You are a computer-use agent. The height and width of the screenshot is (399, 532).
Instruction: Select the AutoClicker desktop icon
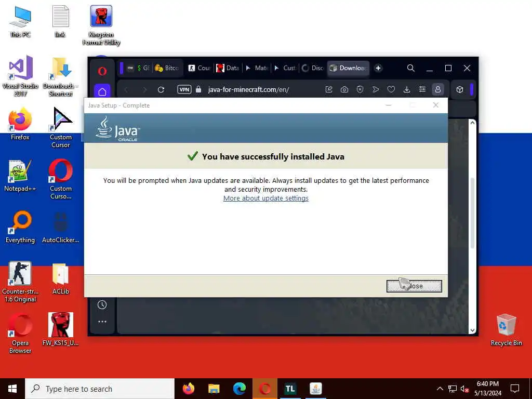click(60, 228)
